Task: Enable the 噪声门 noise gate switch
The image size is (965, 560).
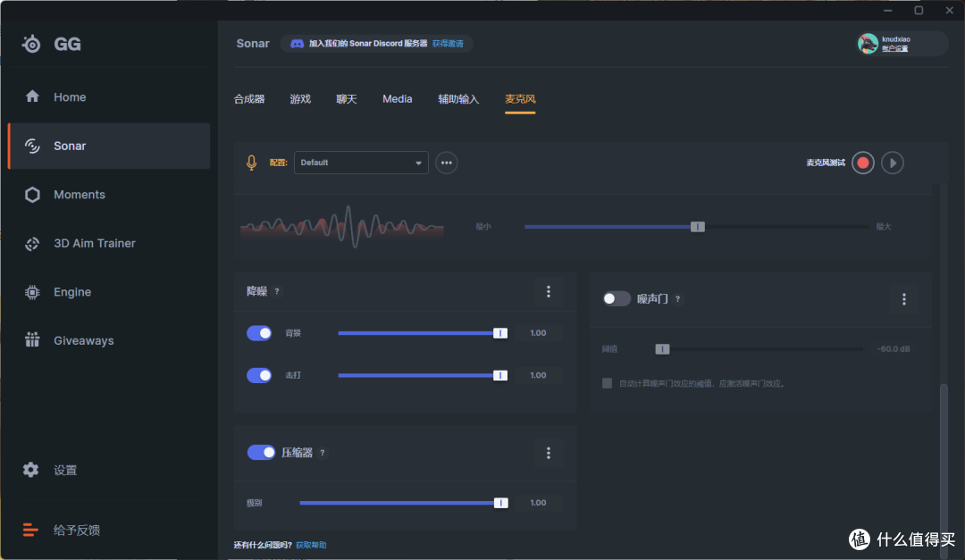Action: pos(616,298)
